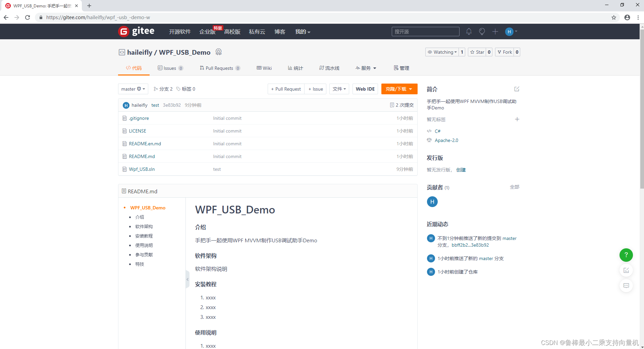644x349 pixels.
Task: Open the 文件 dropdown
Action: [339, 89]
